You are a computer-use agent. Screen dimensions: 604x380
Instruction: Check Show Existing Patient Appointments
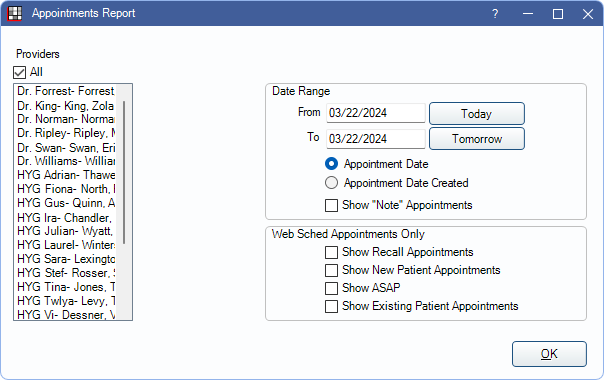point(331,306)
